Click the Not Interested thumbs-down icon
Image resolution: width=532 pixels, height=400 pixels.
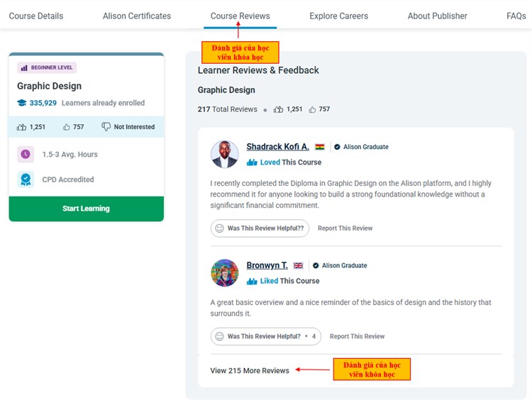(x=106, y=127)
